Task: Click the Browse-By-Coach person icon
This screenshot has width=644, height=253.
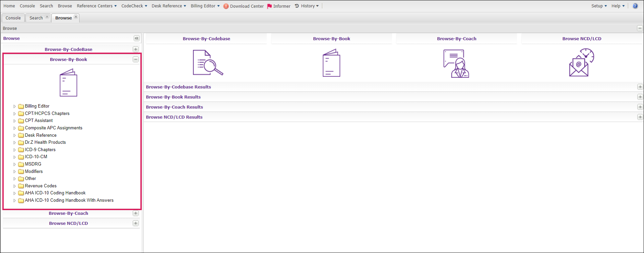Action: 456,63
